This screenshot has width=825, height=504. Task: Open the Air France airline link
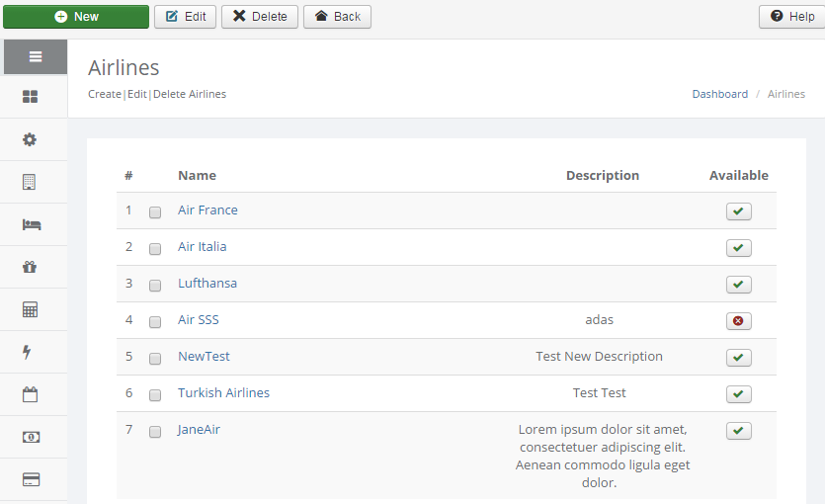(207, 210)
